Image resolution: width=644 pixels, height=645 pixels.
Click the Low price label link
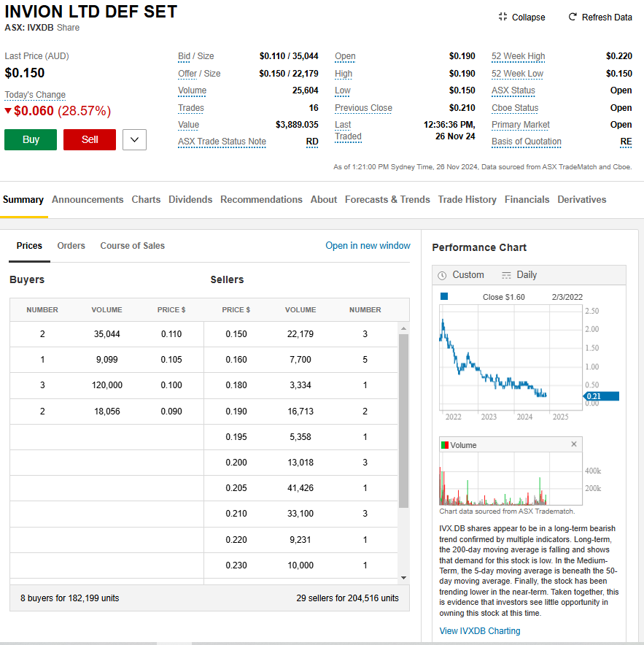point(343,90)
